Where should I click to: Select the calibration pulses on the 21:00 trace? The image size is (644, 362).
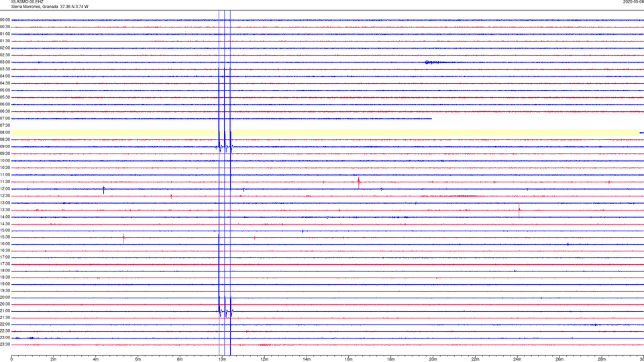click(225, 312)
